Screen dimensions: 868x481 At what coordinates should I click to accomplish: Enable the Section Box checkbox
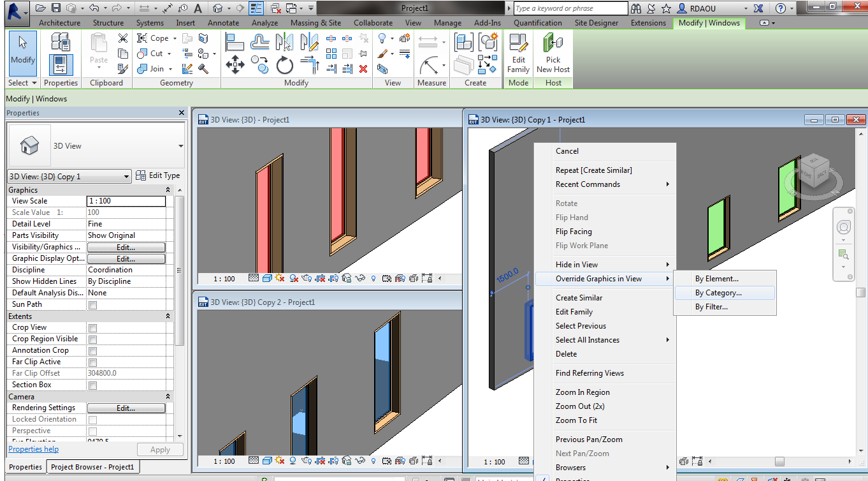(x=92, y=385)
